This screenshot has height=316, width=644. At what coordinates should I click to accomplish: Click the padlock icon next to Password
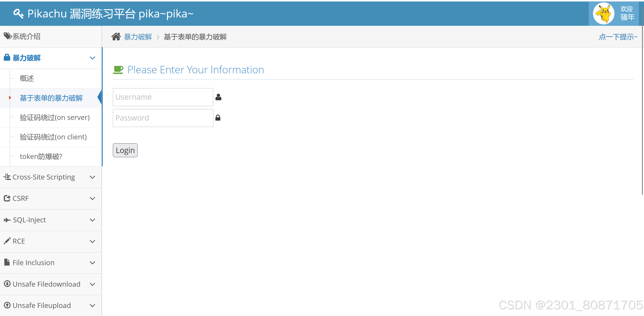click(x=218, y=118)
